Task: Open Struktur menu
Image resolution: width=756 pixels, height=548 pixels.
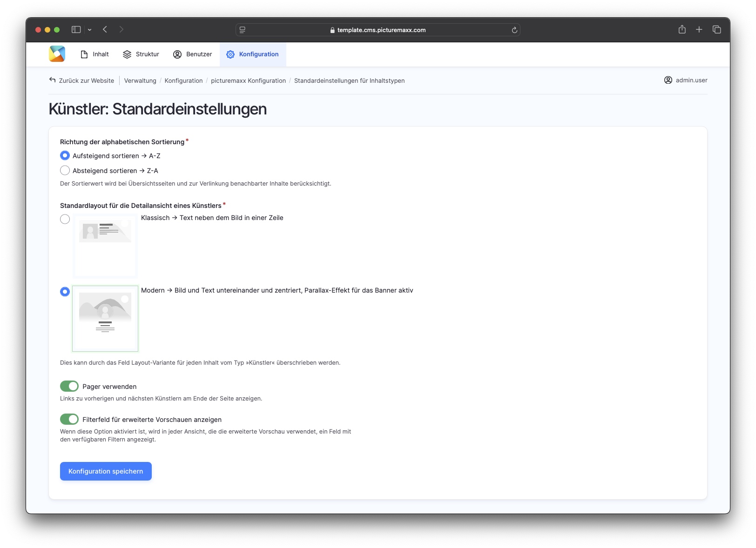Action: tap(141, 54)
